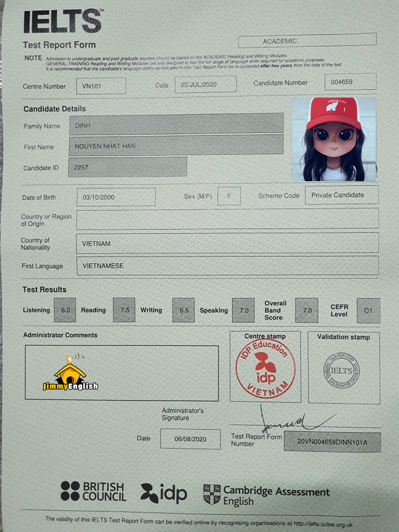Viewport: 399px width, 532px height.
Task: Click Test Report Form Number 20VN004659DINN101A
Action: pyautogui.click(x=332, y=442)
